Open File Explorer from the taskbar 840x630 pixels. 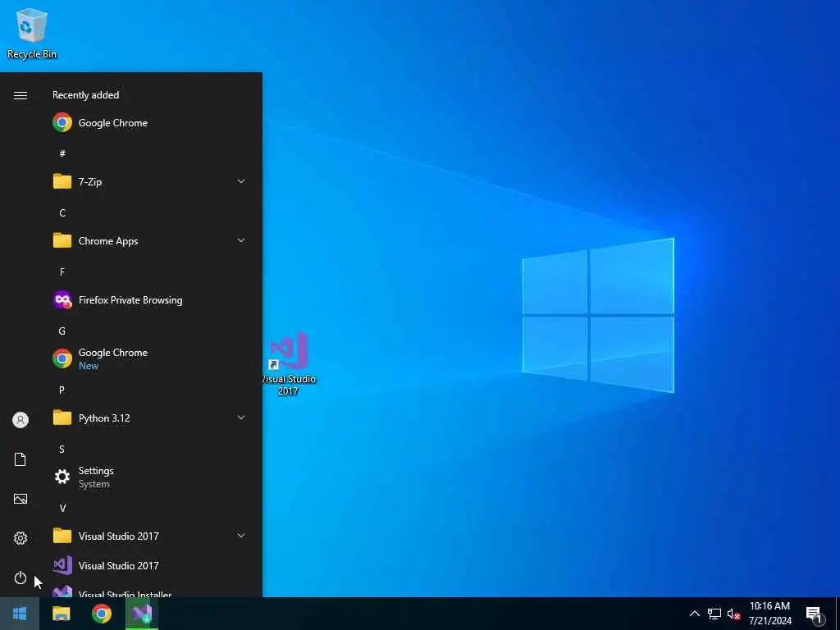(x=61, y=614)
